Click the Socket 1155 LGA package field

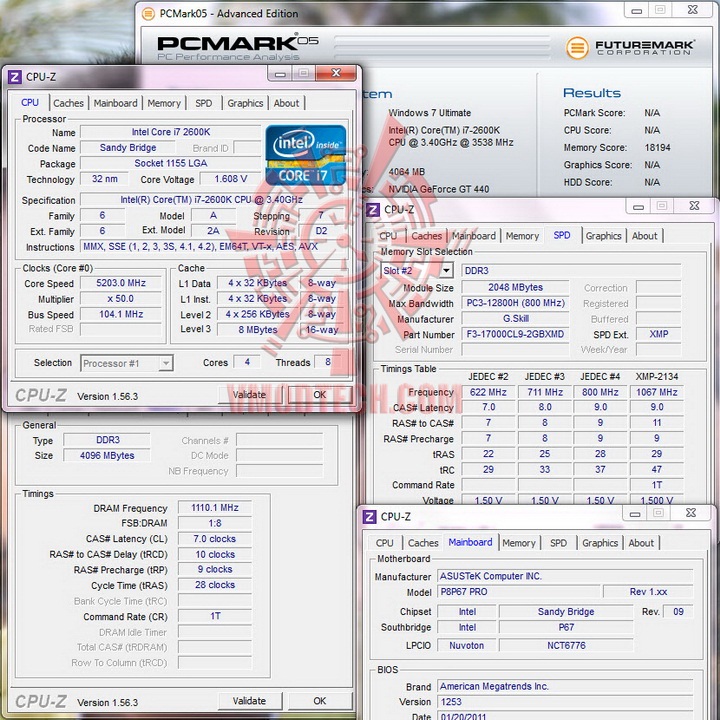170,163
